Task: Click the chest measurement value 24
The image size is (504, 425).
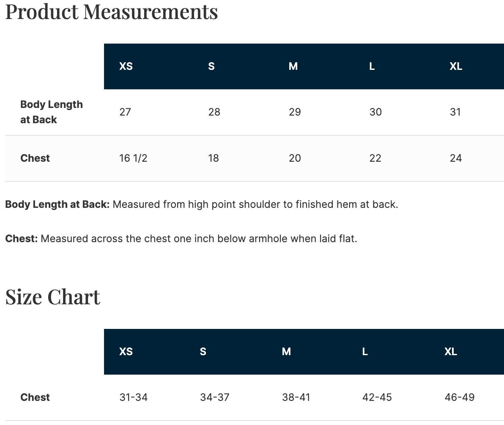Action: click(x=456, y=158)
